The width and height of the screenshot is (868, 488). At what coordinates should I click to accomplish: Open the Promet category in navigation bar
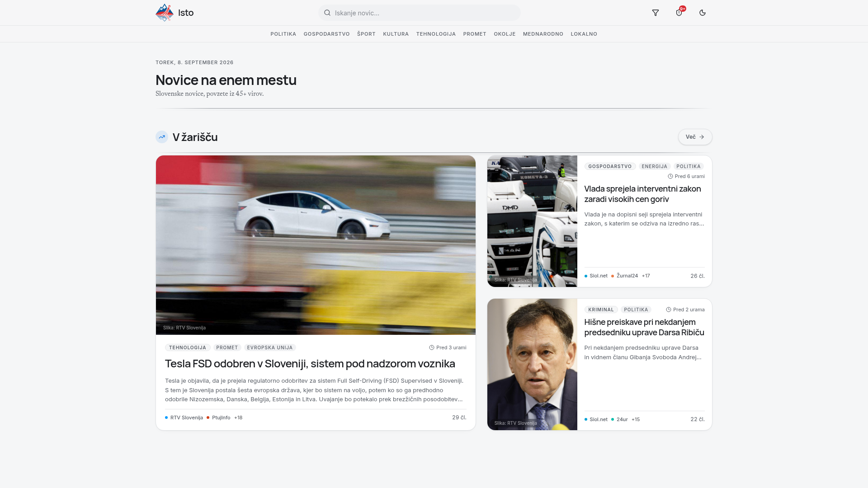[475, 34]
